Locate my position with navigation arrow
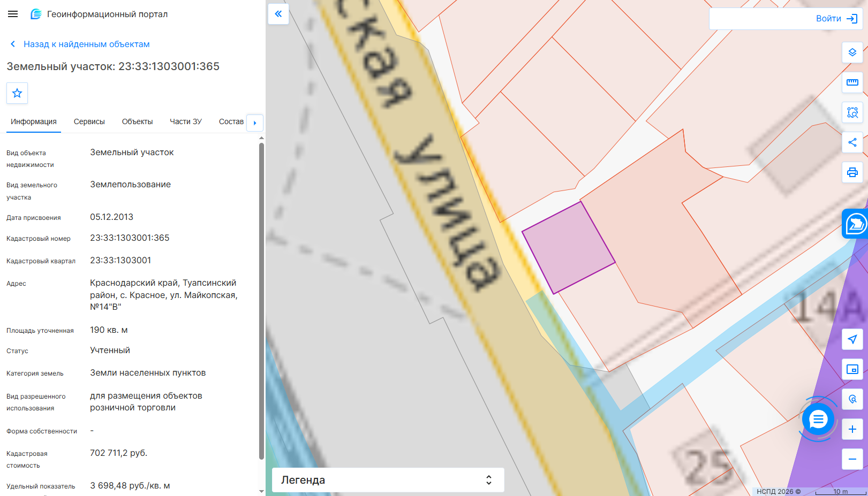This screenshot has height=496, width=868. click(852, 339)
